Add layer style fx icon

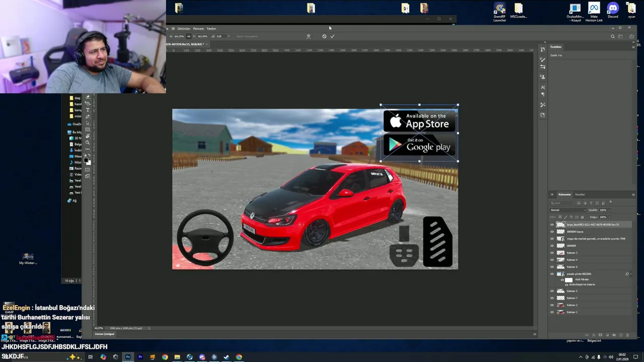594,335
